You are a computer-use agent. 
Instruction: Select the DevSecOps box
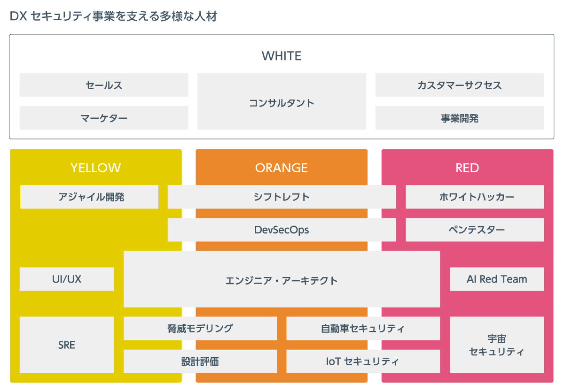[x=282, y=230]
